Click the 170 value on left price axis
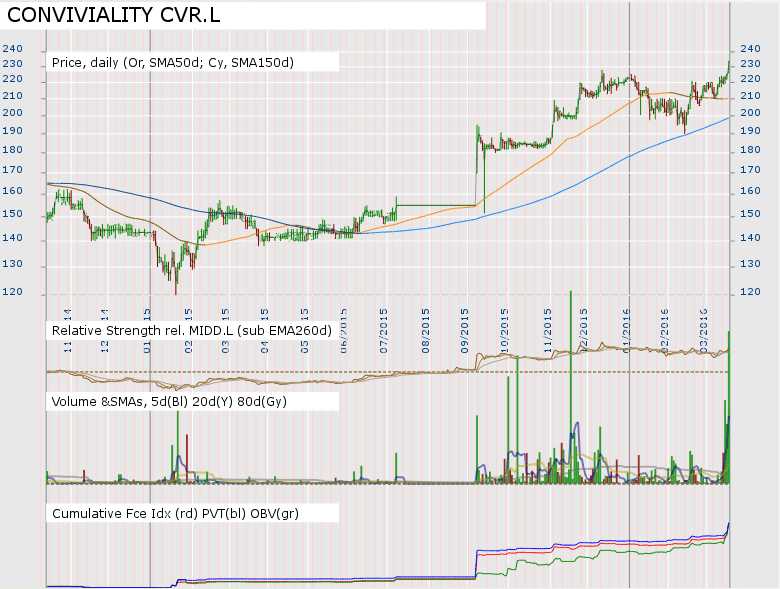The width and height of the screenshot is (780, 589). (x=12, y=170)
